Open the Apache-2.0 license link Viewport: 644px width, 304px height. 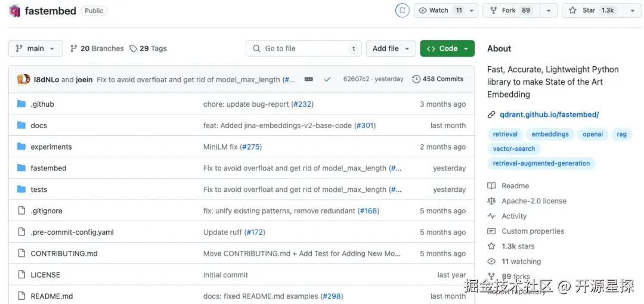tap(534, 201)
